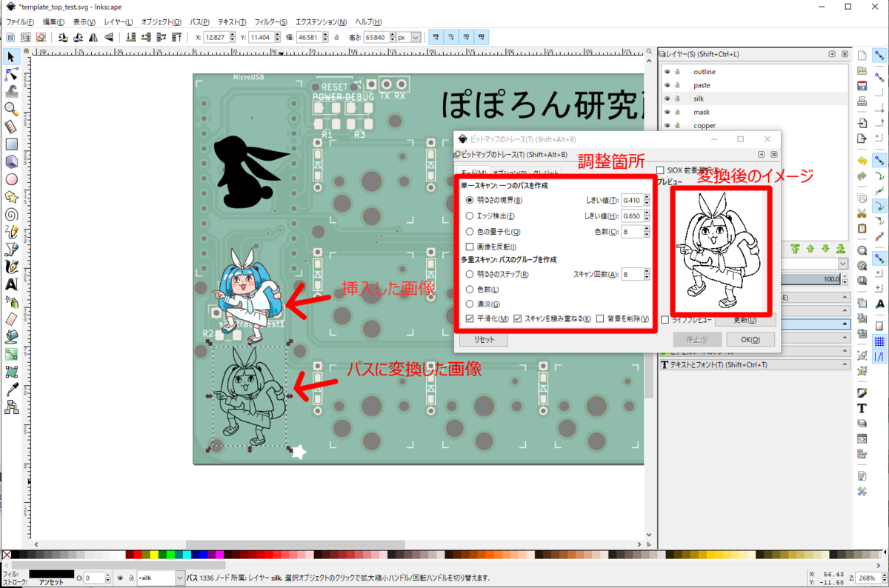The image size is (889, 588).
Task: Click the しきい値 threshold value field
Action: tap(633, 201)
